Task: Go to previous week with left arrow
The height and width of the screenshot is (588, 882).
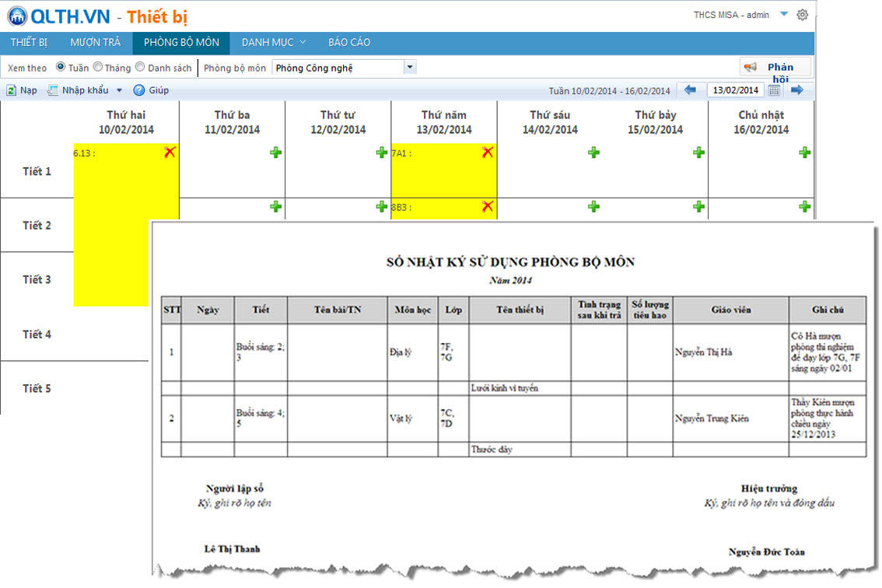Action: point(690,90)
